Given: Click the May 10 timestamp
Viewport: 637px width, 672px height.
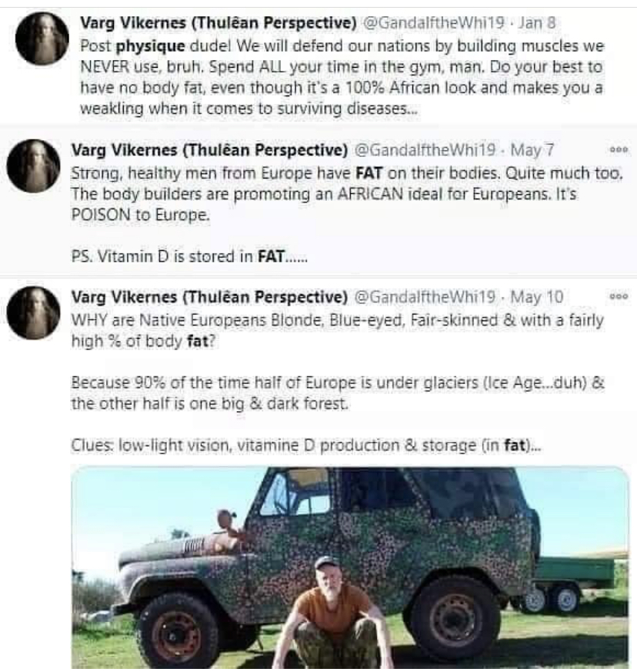Looking at the screenshot, I should point(537,296).
